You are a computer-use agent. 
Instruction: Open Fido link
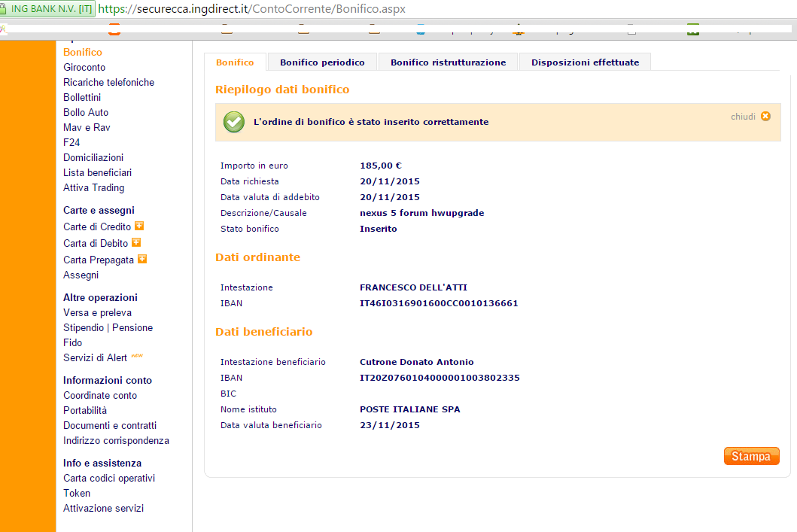(x=73, y=342)
